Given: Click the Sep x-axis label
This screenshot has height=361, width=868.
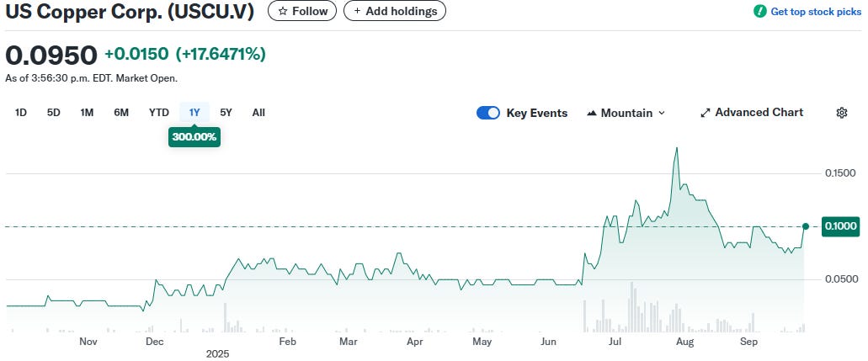Looking at the screenshot, I should coord(749,342).
